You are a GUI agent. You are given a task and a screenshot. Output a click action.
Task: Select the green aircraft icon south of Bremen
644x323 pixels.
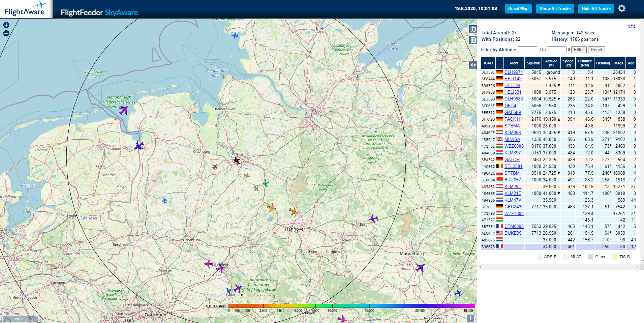(266, 183)
